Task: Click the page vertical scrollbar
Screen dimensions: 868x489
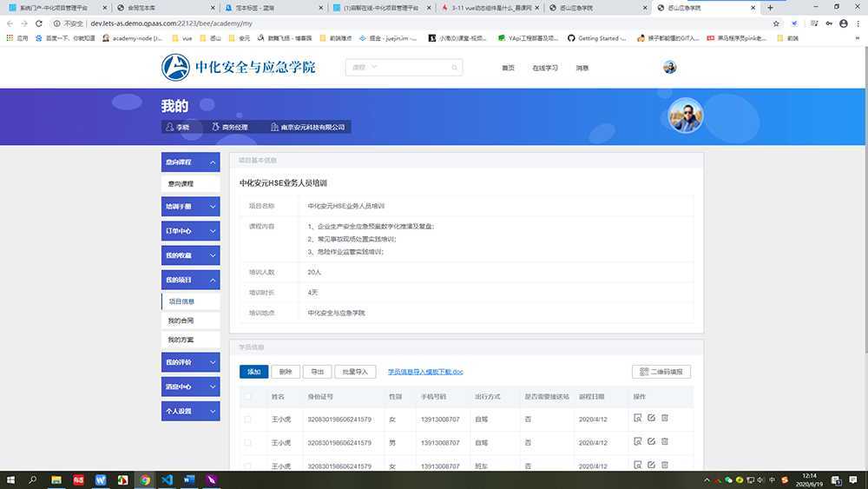Action: [865, 200]
